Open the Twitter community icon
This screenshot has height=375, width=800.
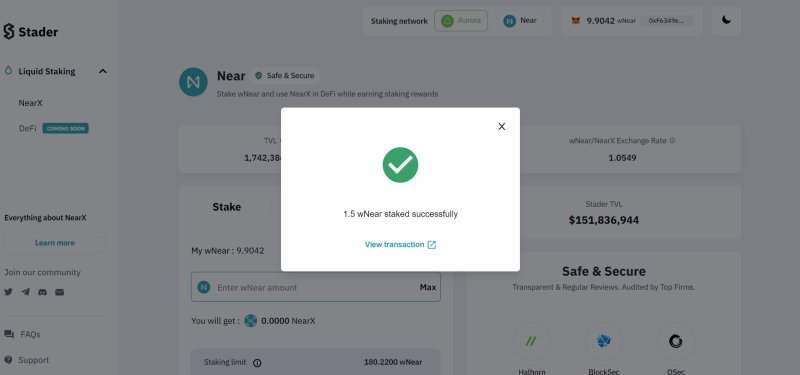click(9, 292)
